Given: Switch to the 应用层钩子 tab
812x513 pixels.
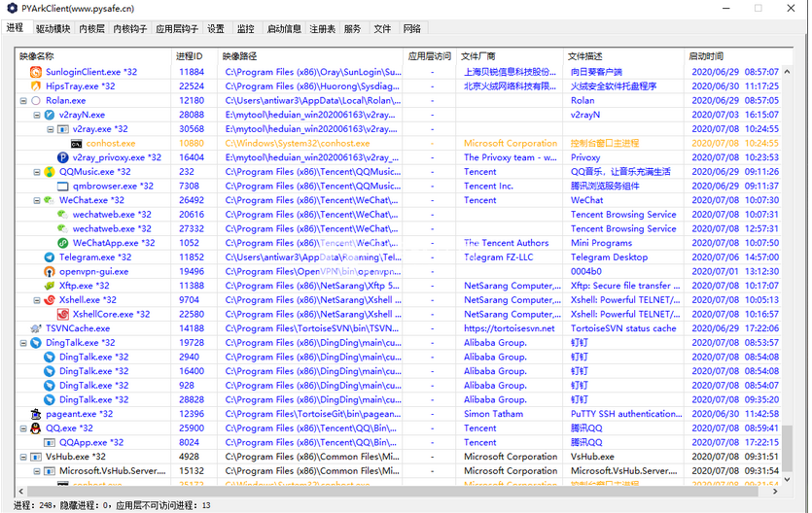Looking at the screenshot, I should point(177,29).
